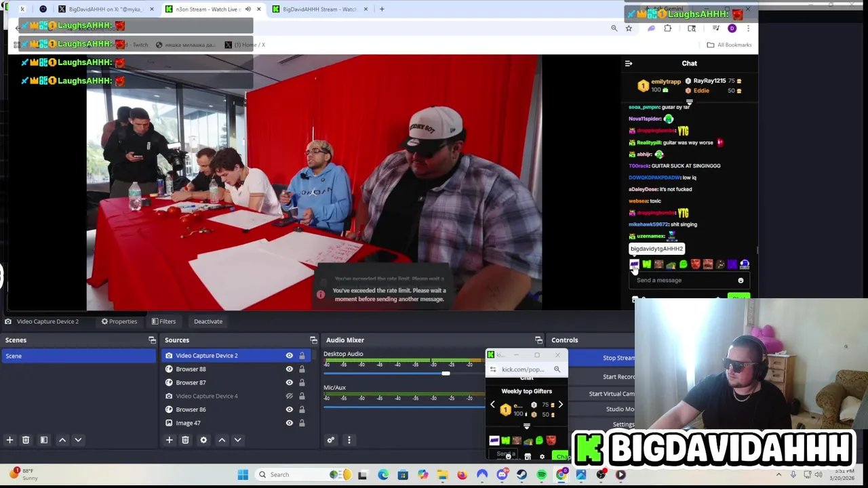Hide the Video Capture Device 2 source
The height and width of the screenshot is (488, 868).
290,355
